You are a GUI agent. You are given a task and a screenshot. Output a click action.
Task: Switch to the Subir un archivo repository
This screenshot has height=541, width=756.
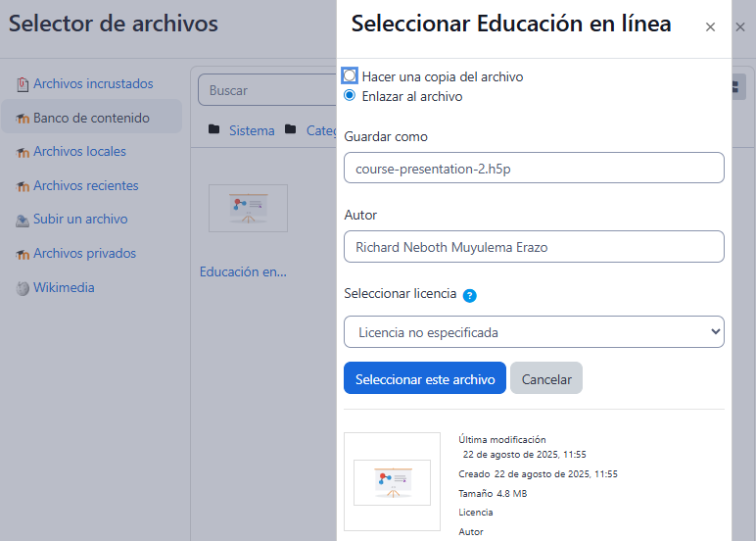pyautogui.click(x=80, y=220)
